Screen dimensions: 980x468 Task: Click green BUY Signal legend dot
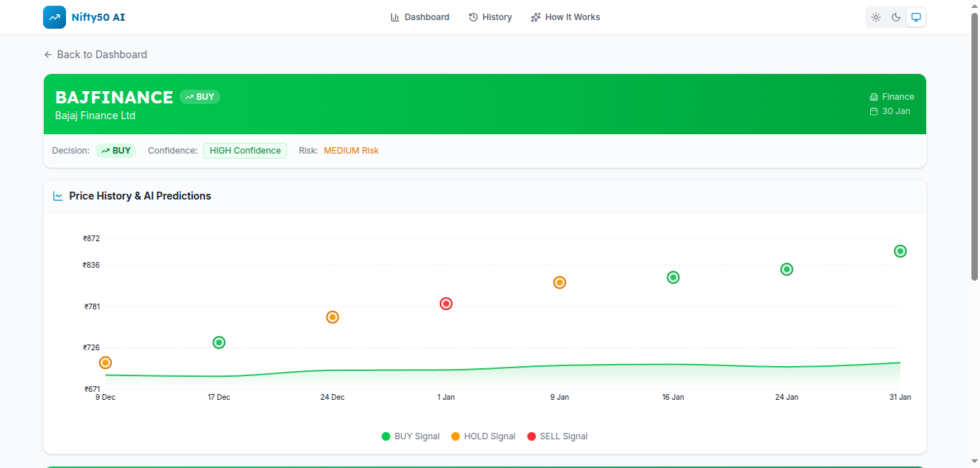coord(386,436)
